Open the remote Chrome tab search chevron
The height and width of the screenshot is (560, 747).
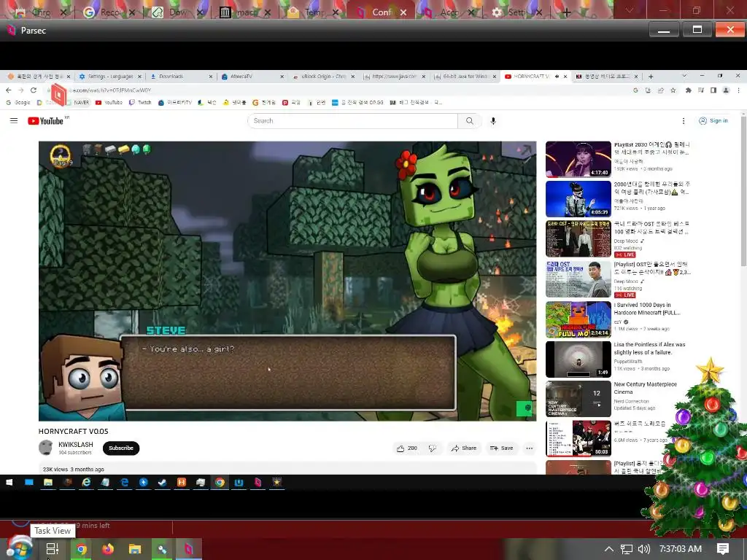click(684, 76)
